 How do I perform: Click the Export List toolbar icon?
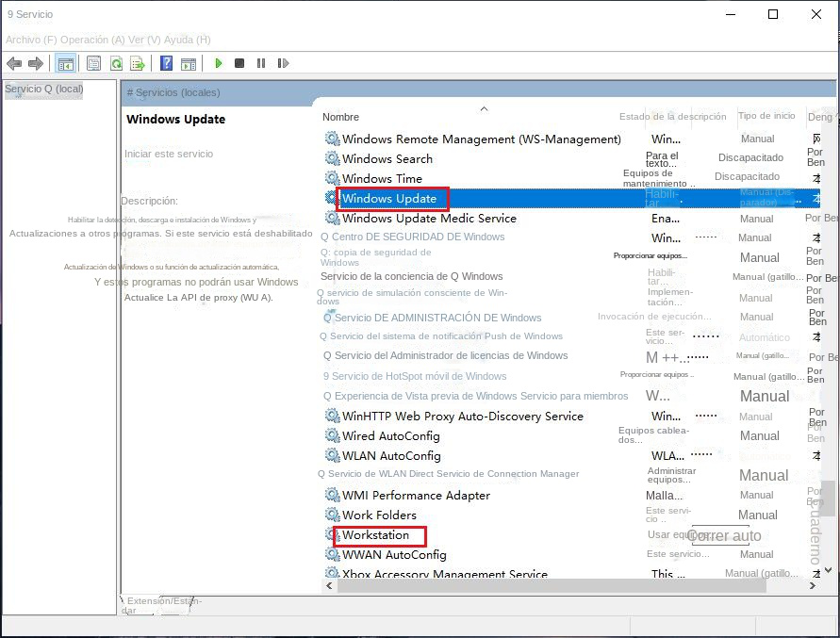point(138,63)
